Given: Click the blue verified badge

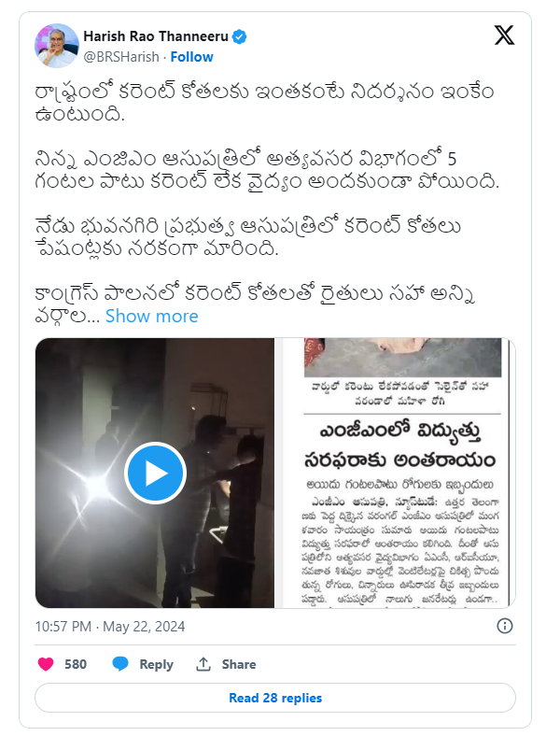Looking at the screenshot, I should coord(240,36).
